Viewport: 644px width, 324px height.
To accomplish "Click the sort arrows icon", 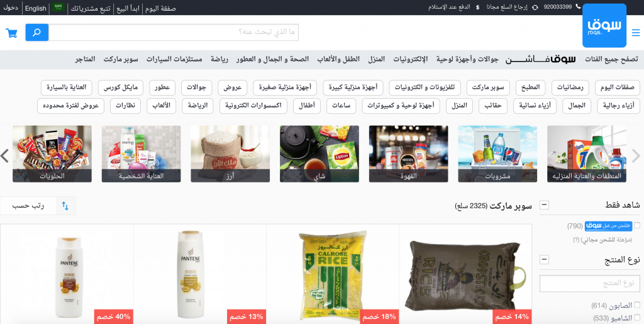I will click(x=65, y=206).
